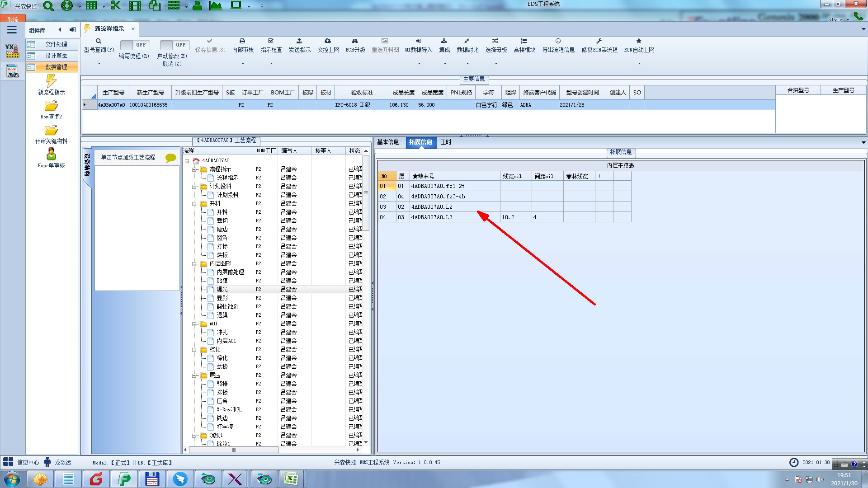The image size is (868, 488).
Task: Switch to the 基本信息 tab
Action: 388,142
